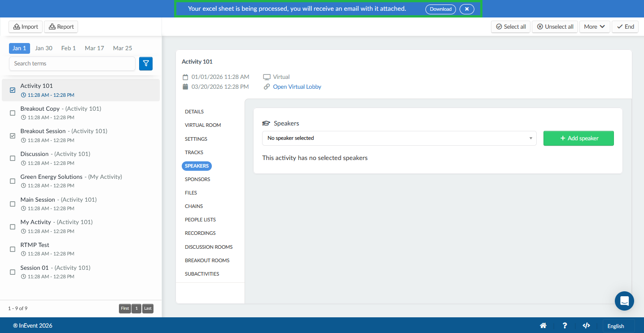The image size is (644, 333).
Task: Open the No speaker selected dropdown
Action: tap(399, 138)
